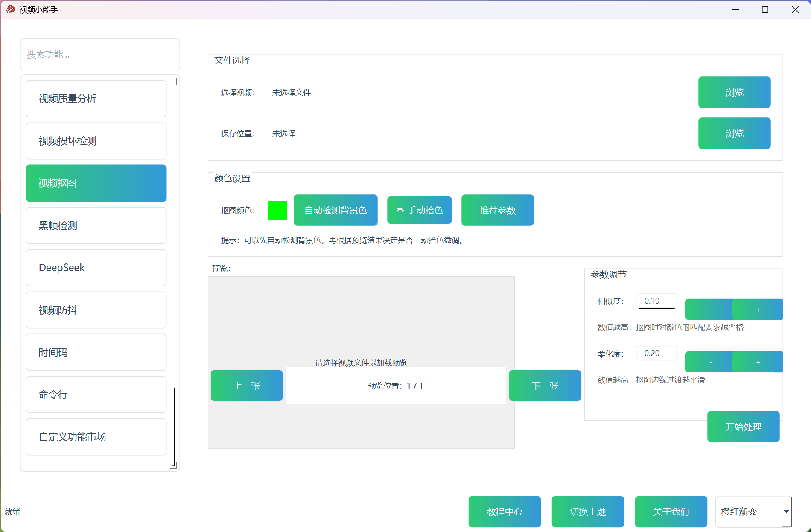The width and height of the screenshot is (811, 532).
Task: Close the 视频小能手 window
Action: click(795, 9)
